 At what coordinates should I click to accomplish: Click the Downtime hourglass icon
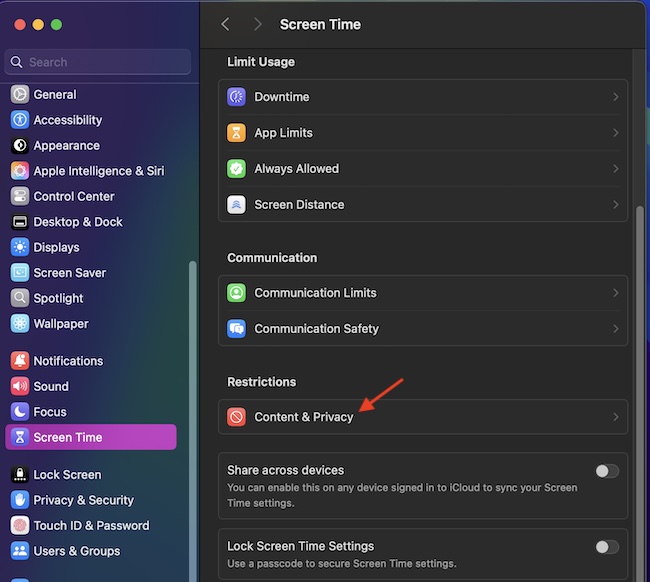coord(236,97)
